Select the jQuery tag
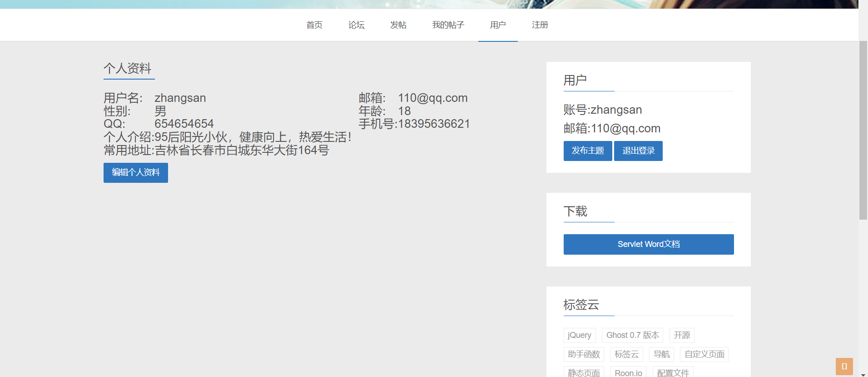 580,335
